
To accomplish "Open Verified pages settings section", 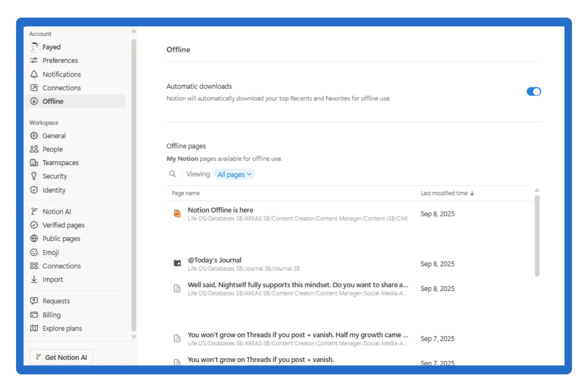I will click(x=75, y=225).
